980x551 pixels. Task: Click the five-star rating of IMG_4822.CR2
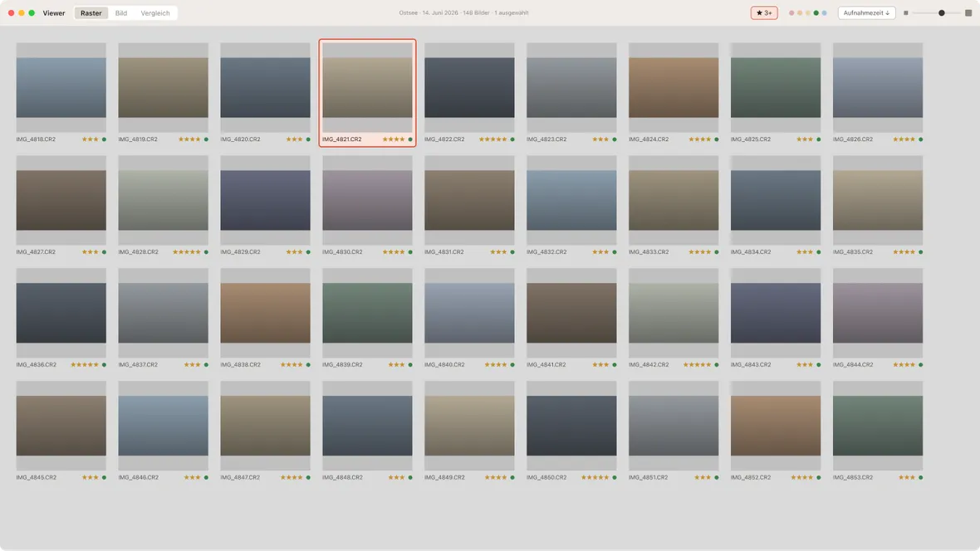[492, 139]
